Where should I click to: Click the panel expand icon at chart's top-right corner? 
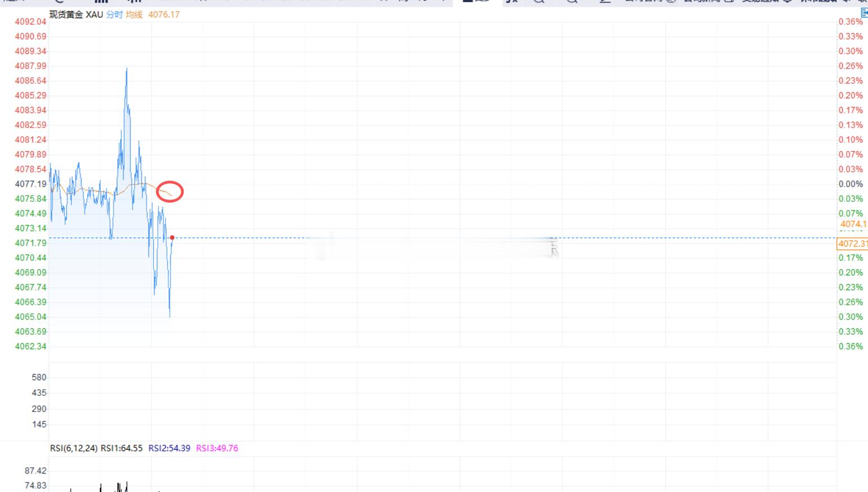tap(865, 12)
